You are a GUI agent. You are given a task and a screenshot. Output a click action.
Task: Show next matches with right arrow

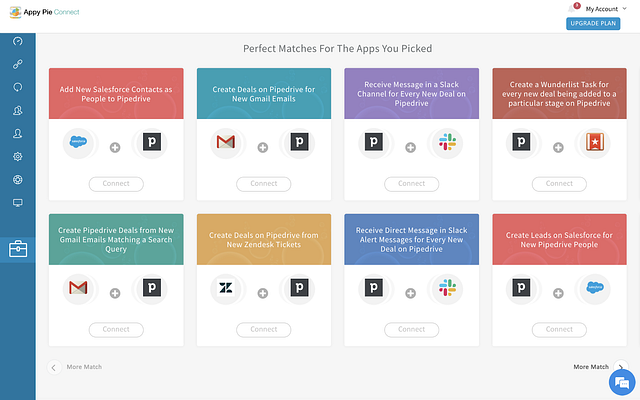click(621, 367)
